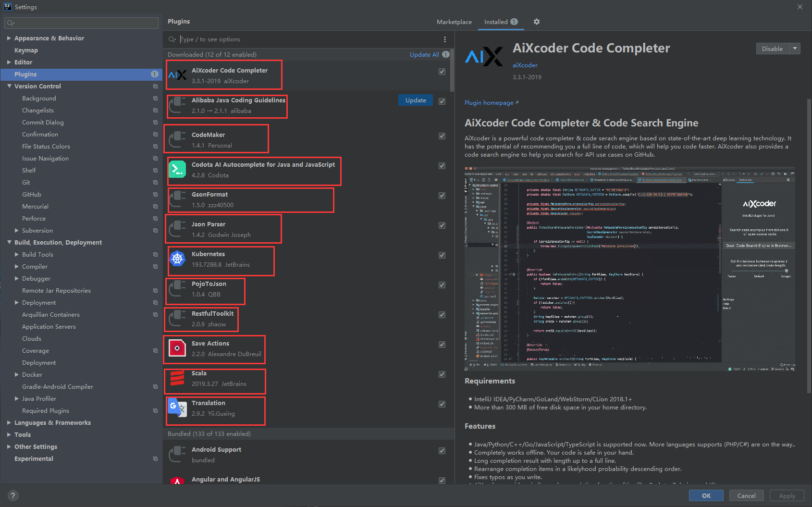This screenshot has height=507, width=812.
Task: Click the settings search magnifier icon
Action: [11, 23]
